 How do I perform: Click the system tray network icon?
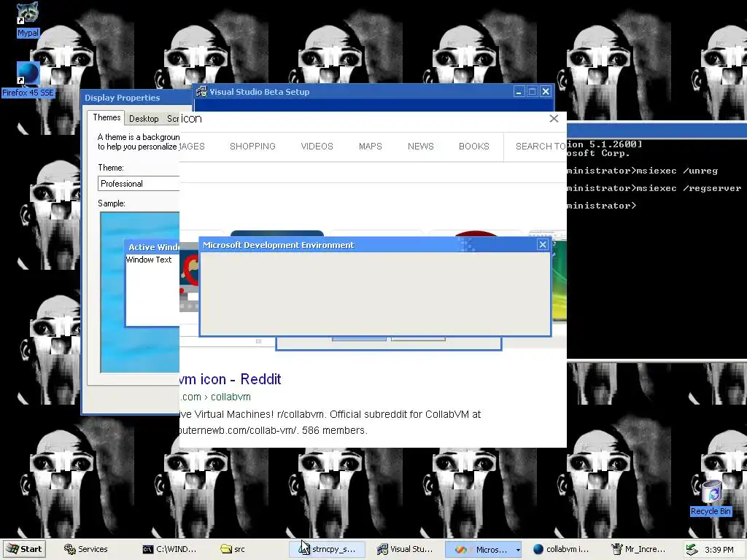click(692, 550)
